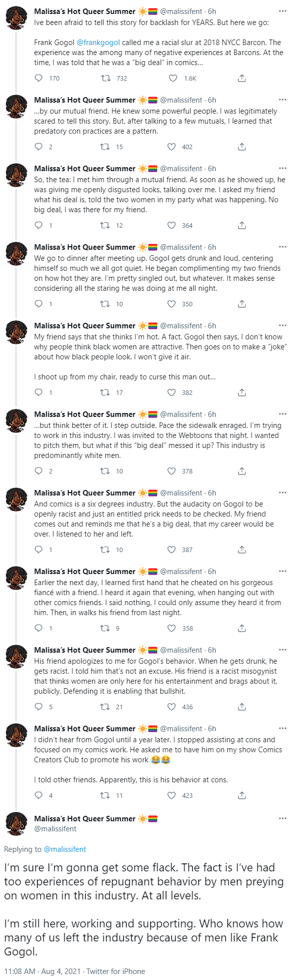The width and height of the screenshot is (294, 980).
Task: Share the first tweet via share icon
Action: point(242,78)
